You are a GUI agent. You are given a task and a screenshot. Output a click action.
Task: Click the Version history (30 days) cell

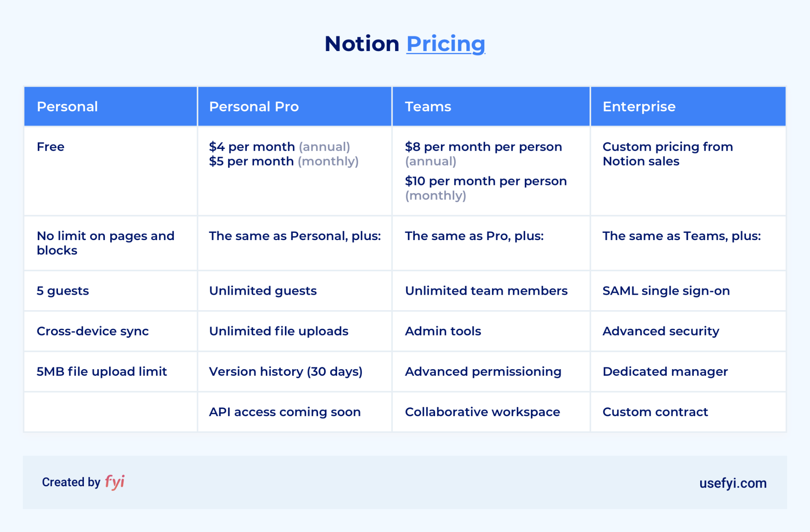tap(295, 372)
